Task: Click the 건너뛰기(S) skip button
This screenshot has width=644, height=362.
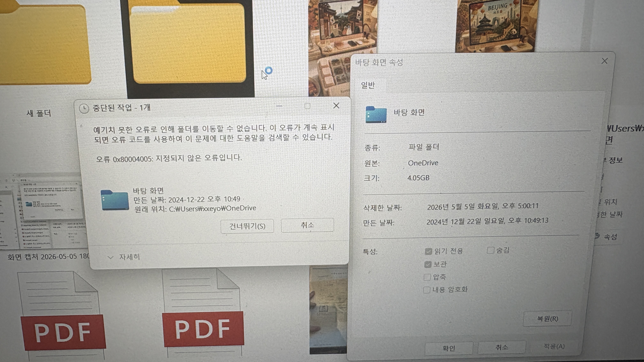Action: [x=247, y=226]
